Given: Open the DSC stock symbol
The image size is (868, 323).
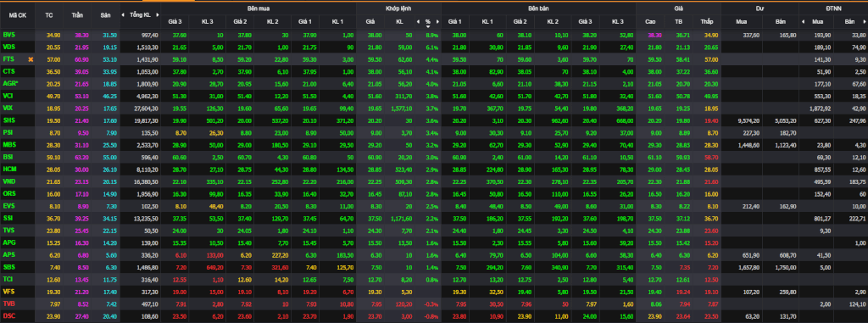Looking at the screenshot, I should click(x=8, y=316).
